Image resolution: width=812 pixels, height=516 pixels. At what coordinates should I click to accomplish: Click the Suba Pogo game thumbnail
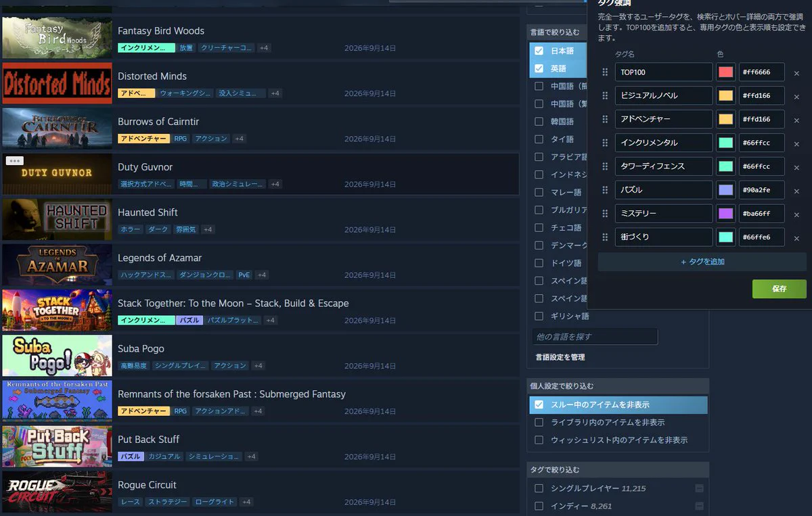click(57, 356)
